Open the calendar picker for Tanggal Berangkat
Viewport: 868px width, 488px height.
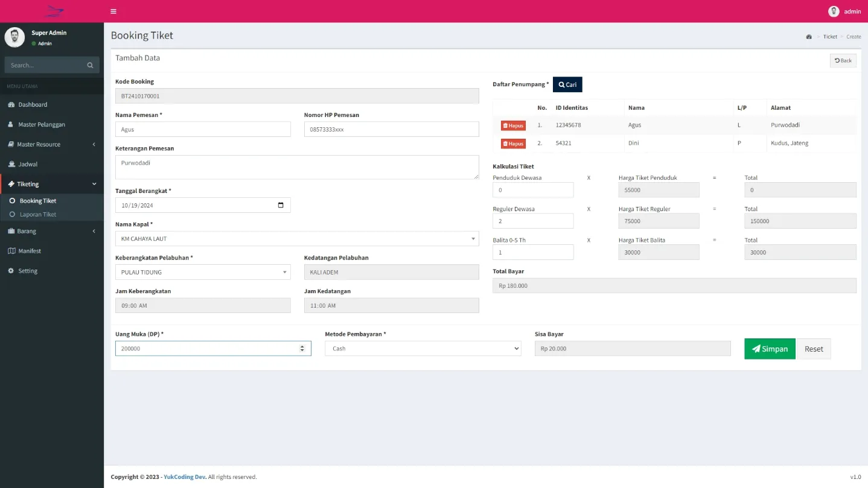point(281,205)
